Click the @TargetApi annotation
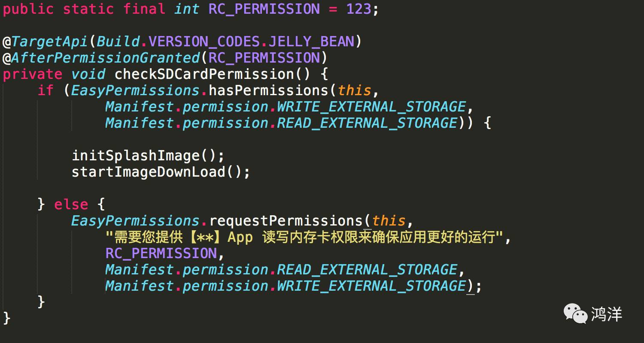Viewport: 644px width, 343px height. pos(46,42)
